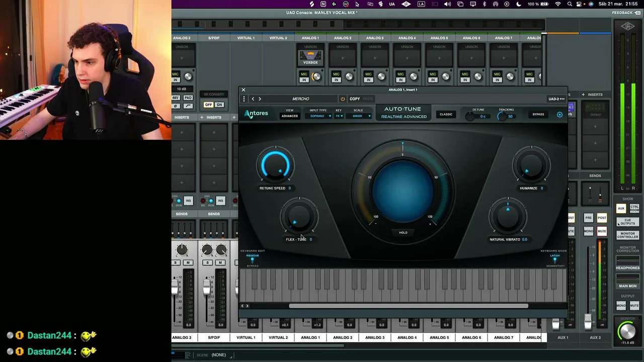Turn S/PDIF SR Convert ON
This screenshot has width=644, height=362.
click(219, 105)
